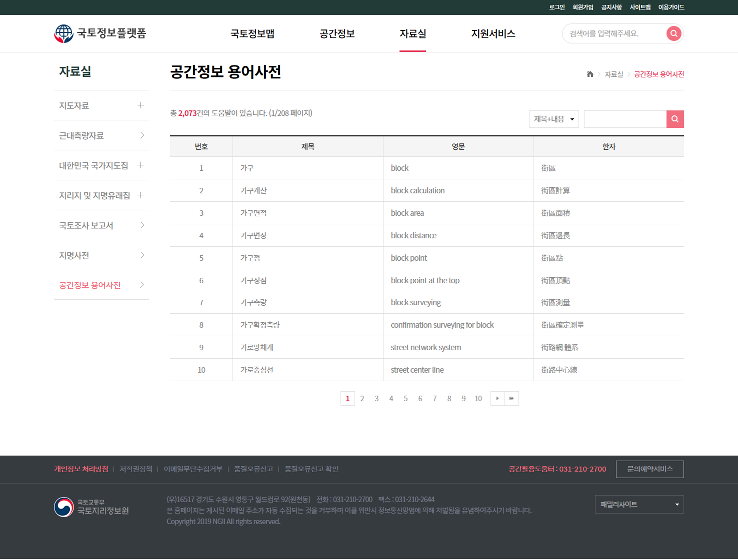Expand 지리지 및 지명유래집 plus icon

coord(140,195)
